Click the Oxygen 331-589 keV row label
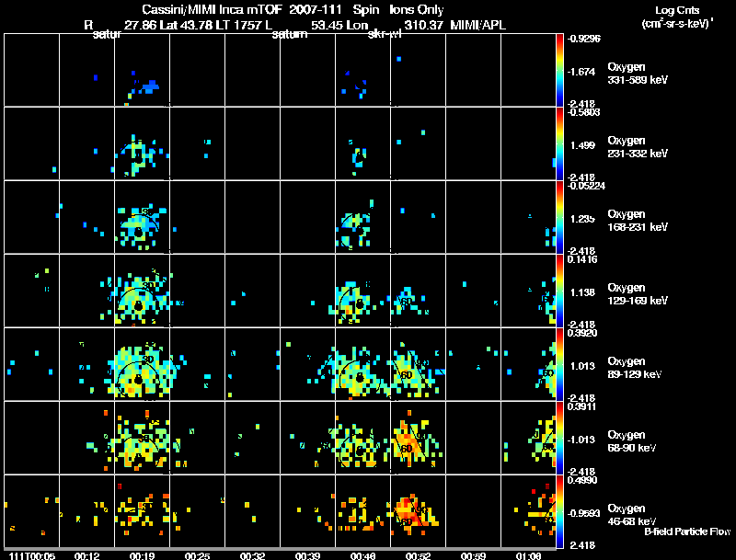The height and width of the screenshot is (560, 736). tap(638, 74)
